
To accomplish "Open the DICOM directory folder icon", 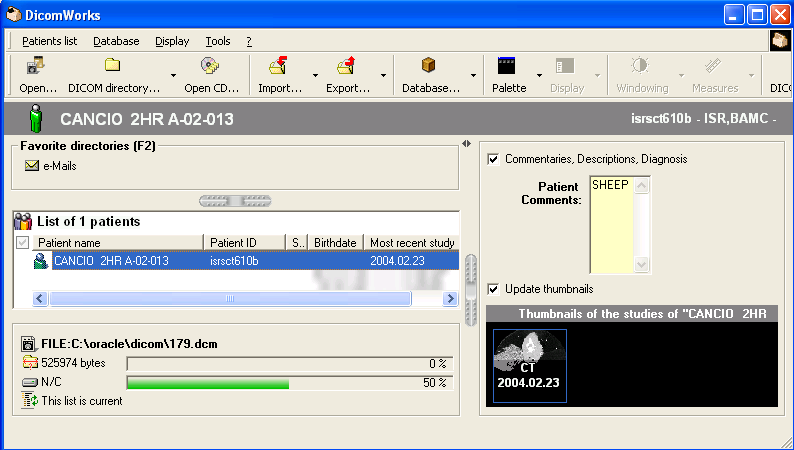I will (112, 65).
